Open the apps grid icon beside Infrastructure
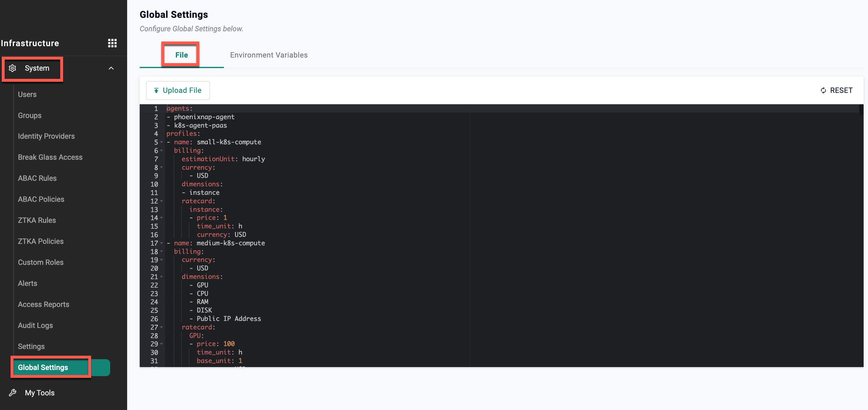This screenshot has width=868, height=410. click(x=112, y=43)
